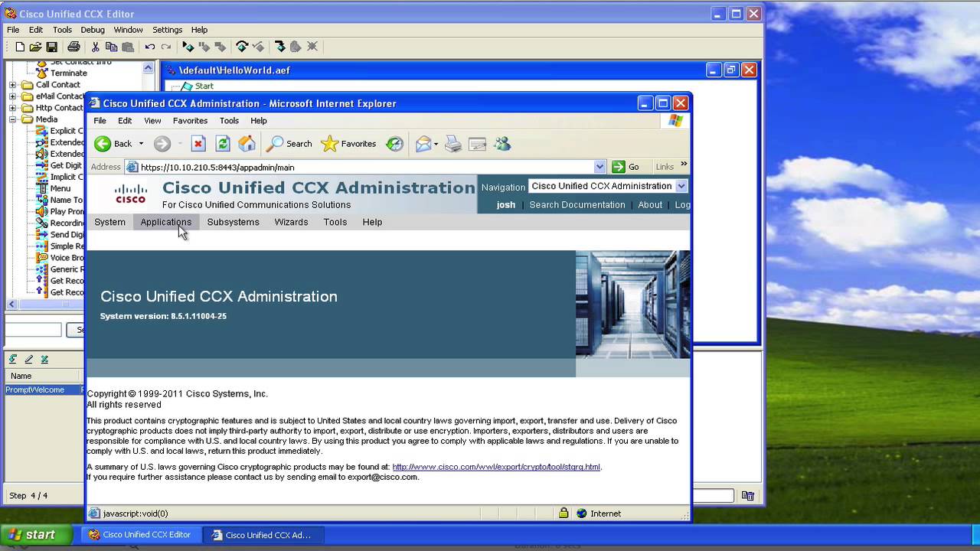Viewport: 980px width, 551px height.
Task: Open address bar dropdown arrow
Action: (x=599, y=167)
